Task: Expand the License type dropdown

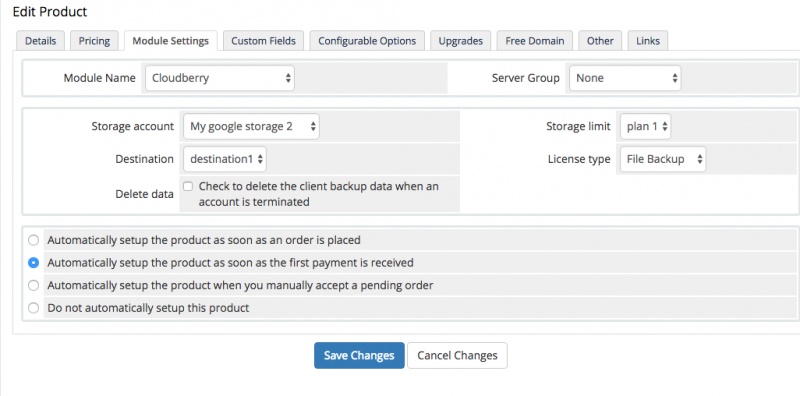Action: pos(663,159)
